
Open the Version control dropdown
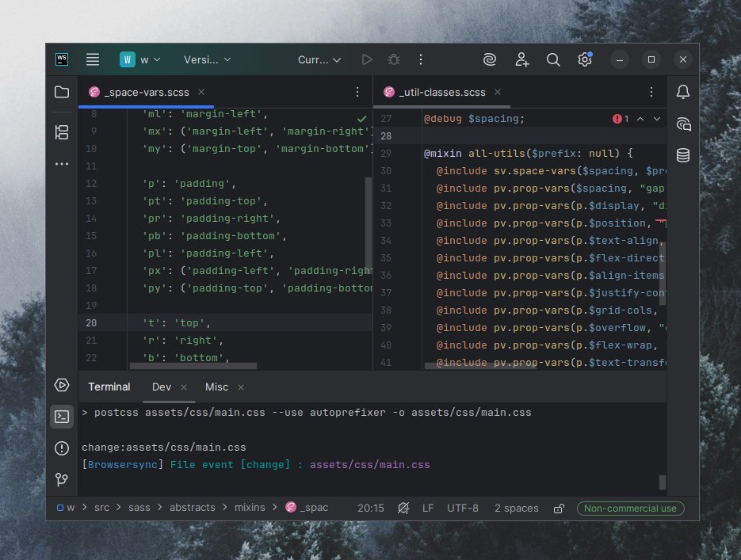(207, 60)
